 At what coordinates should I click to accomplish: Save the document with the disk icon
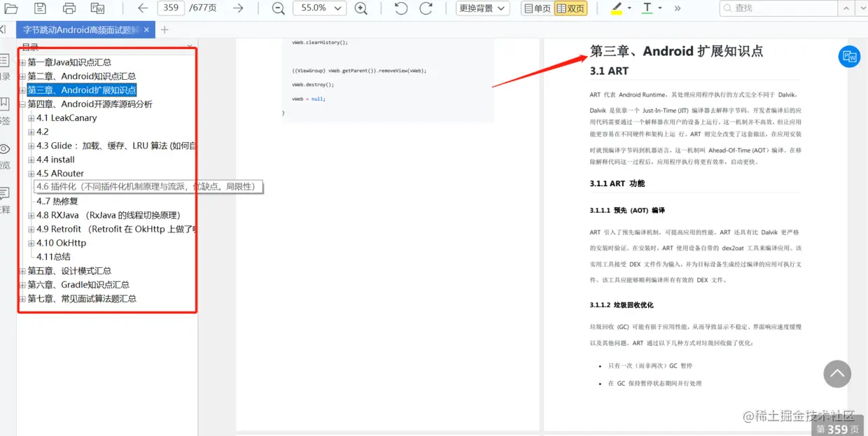pyautogui.click(x=40, y=8)
